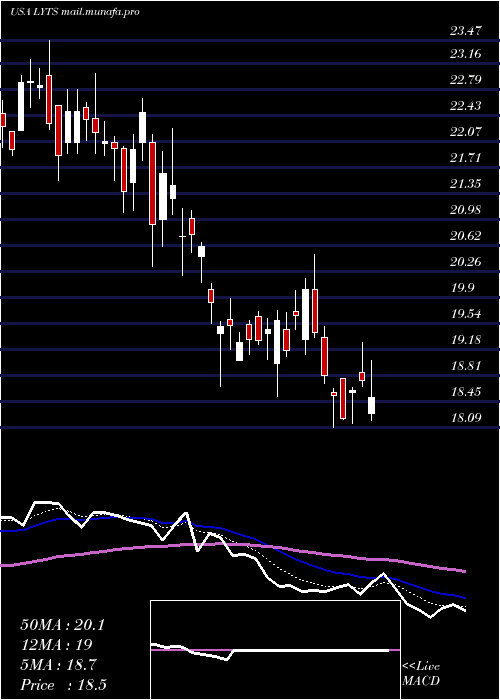This screenshot has height=700, width=500.
Task: Select the 22.07 price axis label
Action: 466,132
